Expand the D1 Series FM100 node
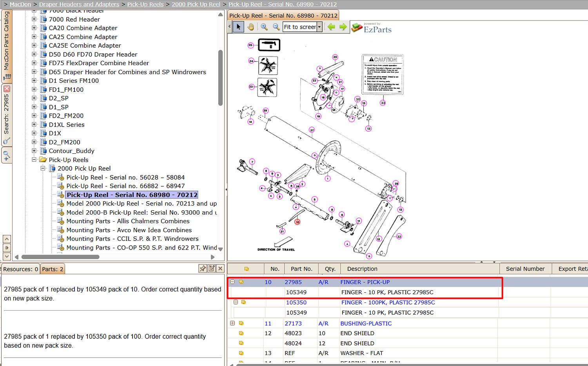Image resolution: width=588 pixels, height=366 pixels. [34, 80]
